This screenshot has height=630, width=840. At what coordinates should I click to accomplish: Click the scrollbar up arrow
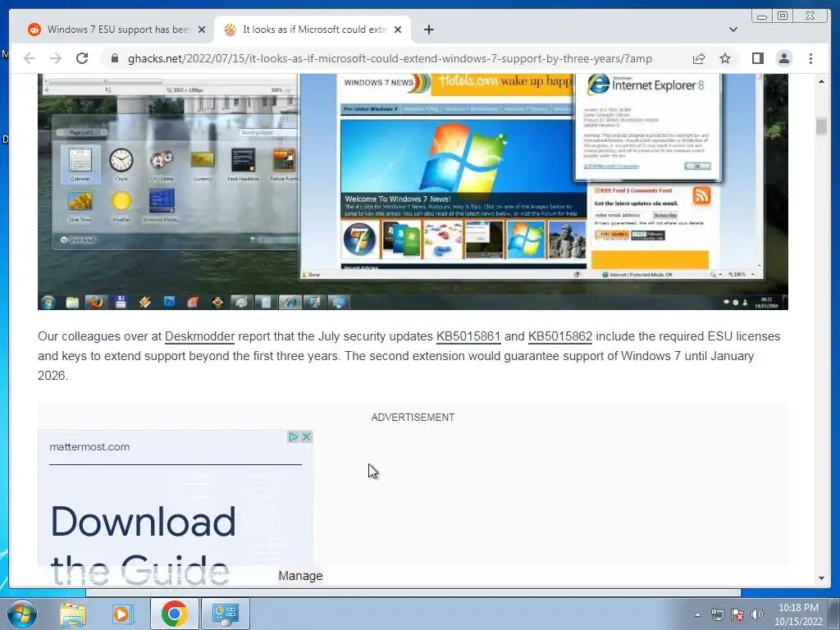point(821,81)
